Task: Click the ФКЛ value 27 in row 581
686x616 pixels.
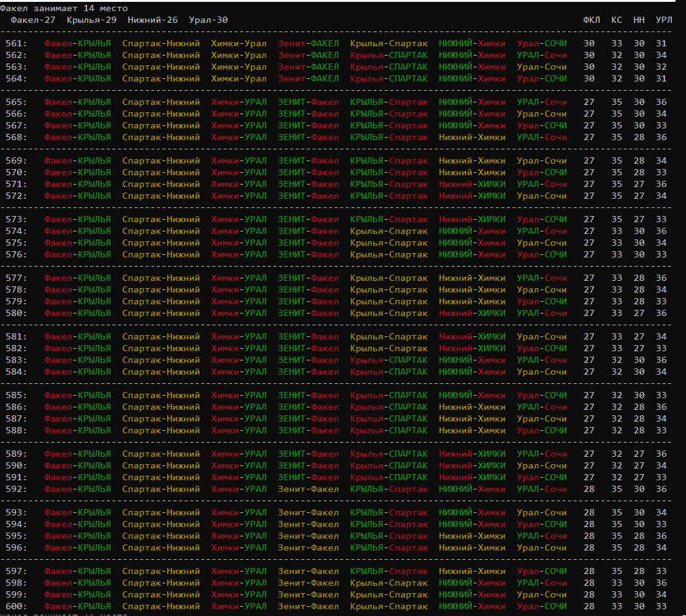Action: click(x=589, y=336)
